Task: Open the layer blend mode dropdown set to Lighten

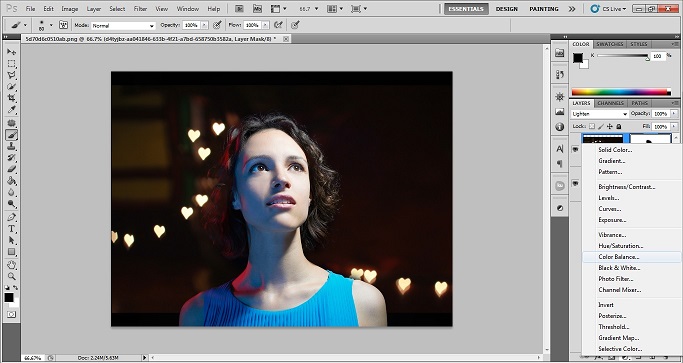Action: tap(600, 114)
